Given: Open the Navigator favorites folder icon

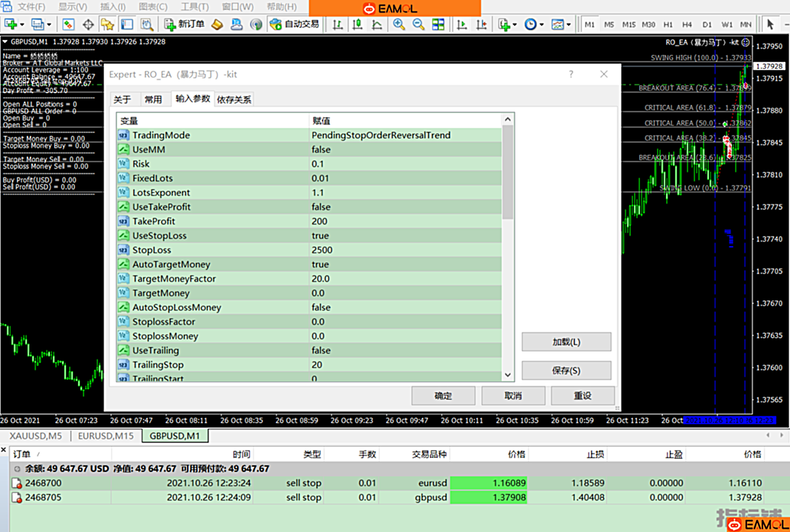Looking at the screenshot, I should click(107, 24).
